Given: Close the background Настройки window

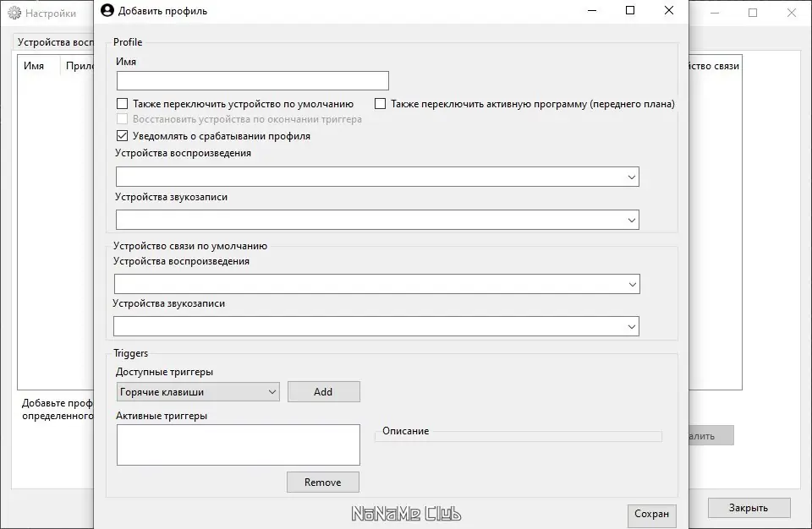Looking at the screenshot, I should pos(791,13).
